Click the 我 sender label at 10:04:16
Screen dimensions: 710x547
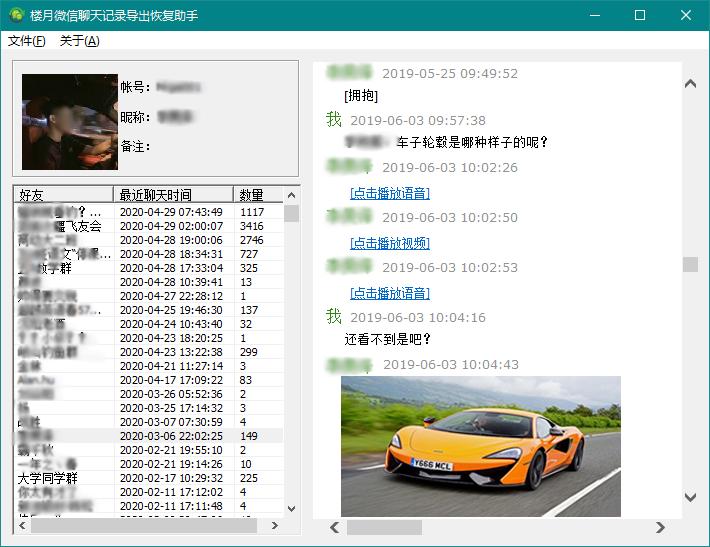(x=334, y=316)
